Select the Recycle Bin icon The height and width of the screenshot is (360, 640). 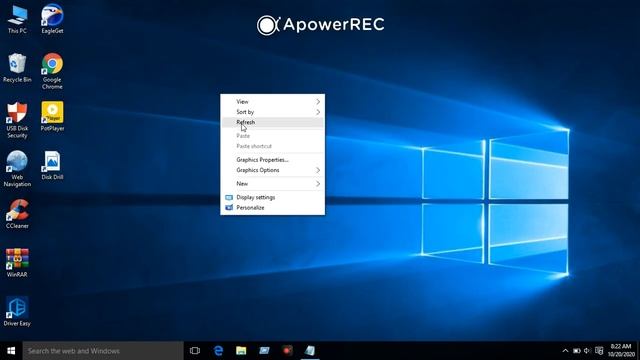(17, 68)
